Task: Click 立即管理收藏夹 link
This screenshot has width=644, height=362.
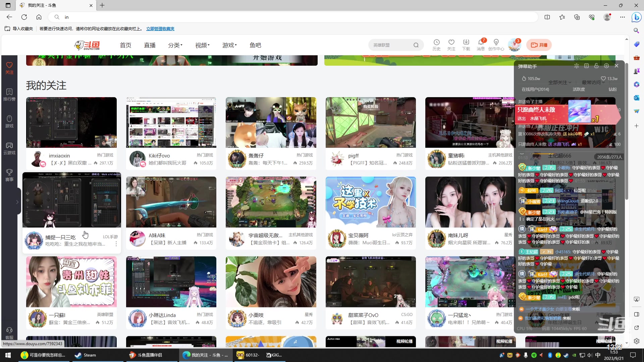Action: coord(160,29)
